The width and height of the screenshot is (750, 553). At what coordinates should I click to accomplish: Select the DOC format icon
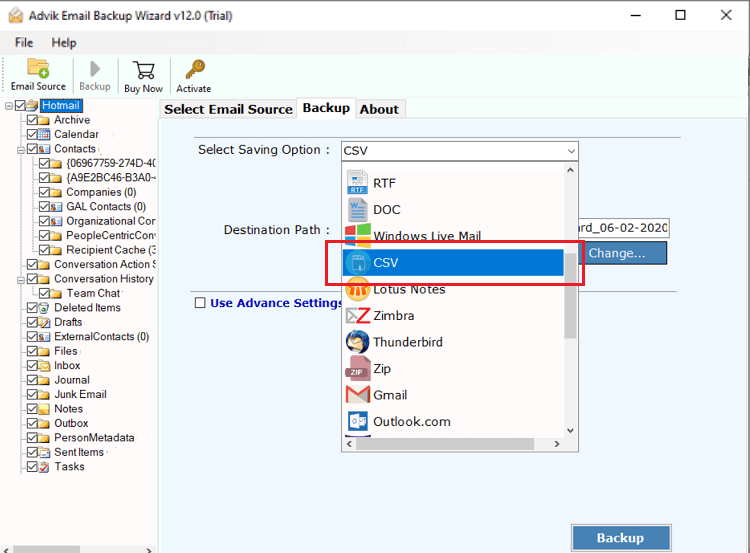pyautogui.click(x=357, y=210)
